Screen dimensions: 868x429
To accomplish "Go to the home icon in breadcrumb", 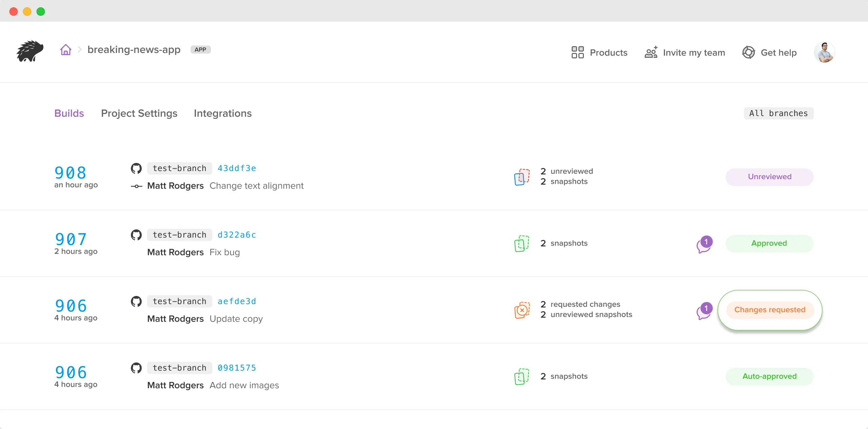I will tap(66, 50).
